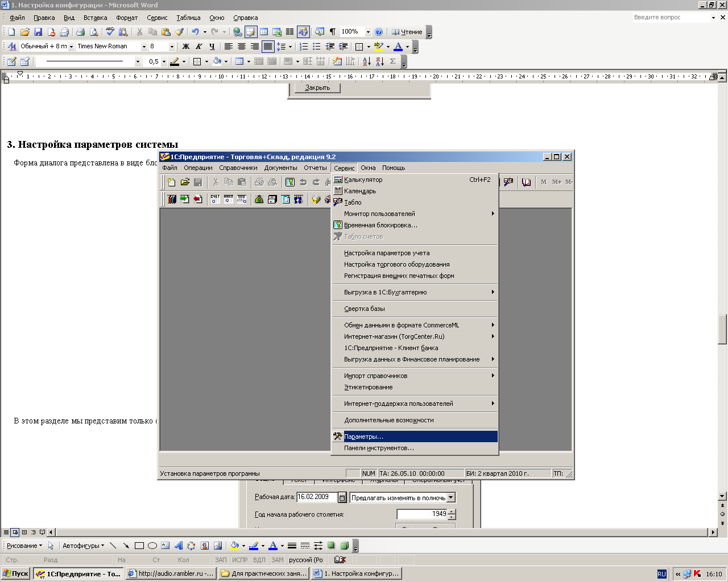Screen dimensions: 728x582
Task: Toggle italic formatting (К)
Action: tap(199, 46)
